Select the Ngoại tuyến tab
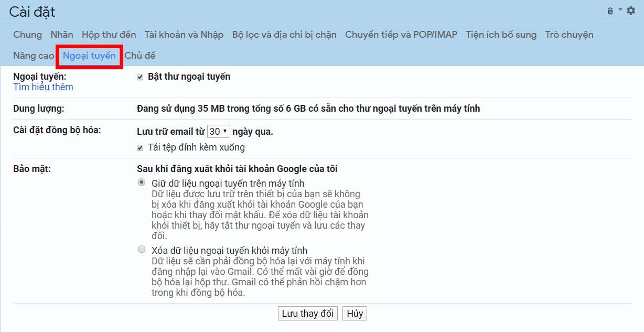 click(x=89, y=56)
